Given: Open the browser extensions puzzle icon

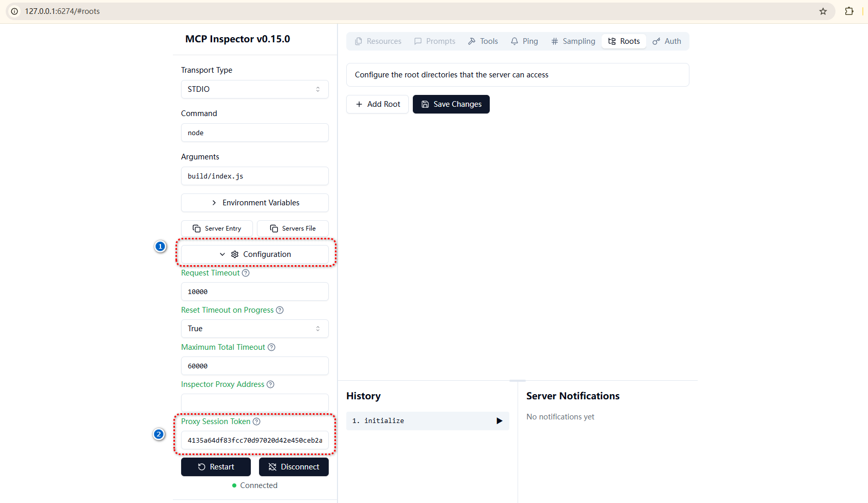Looking at the screenshot, I should point(849,11).
